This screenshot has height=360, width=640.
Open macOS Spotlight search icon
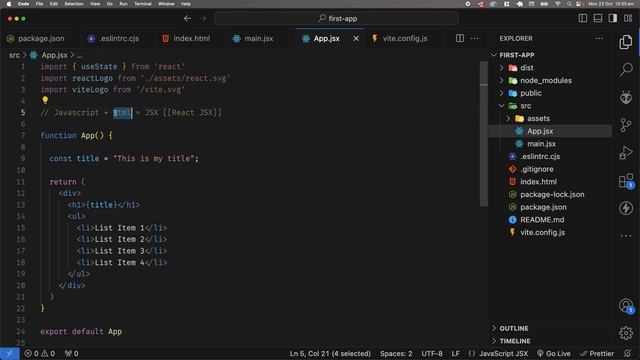click(569, 4)
